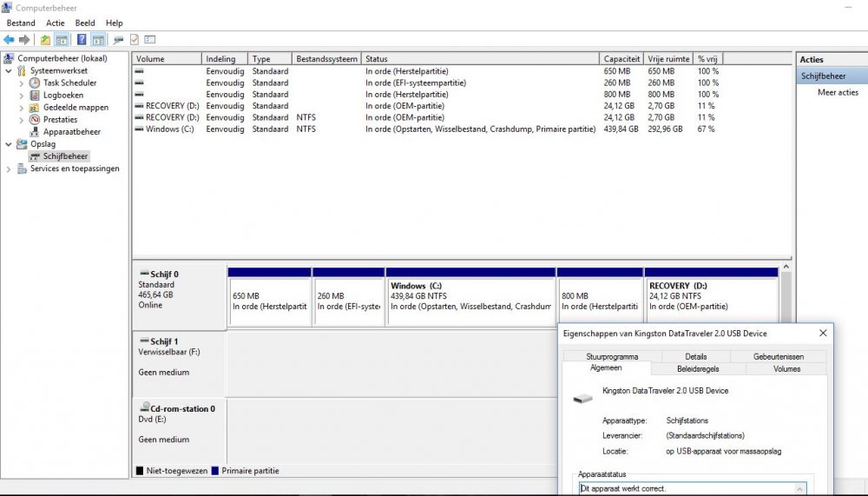Click the blue Help question mark icon
Image resolution: width=868 pixels, height=496 pixels.
[81, 40]
